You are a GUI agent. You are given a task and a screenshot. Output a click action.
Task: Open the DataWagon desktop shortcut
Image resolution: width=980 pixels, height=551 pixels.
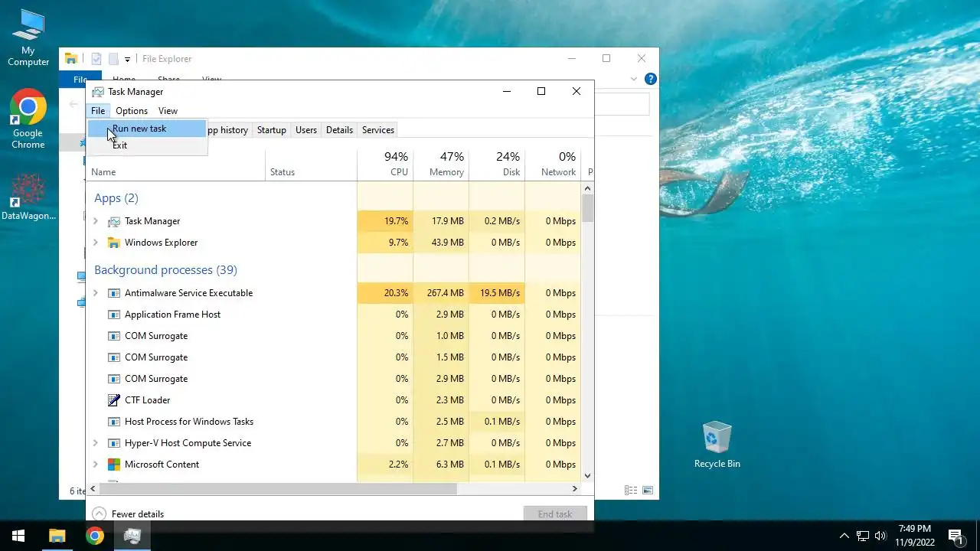28,197
